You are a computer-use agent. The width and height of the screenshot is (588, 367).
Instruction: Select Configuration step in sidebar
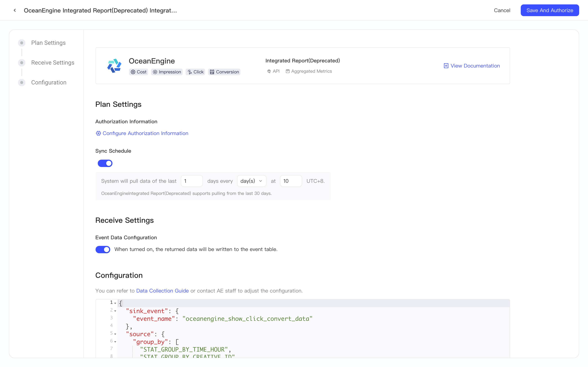tap(49, 83)
